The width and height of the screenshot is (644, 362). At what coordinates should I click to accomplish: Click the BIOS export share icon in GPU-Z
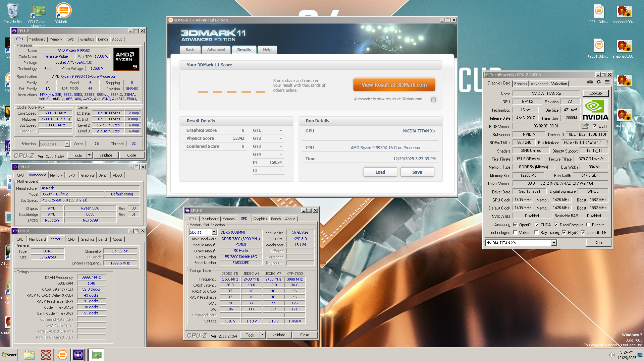pyautogui.click(x=585, y=126)
